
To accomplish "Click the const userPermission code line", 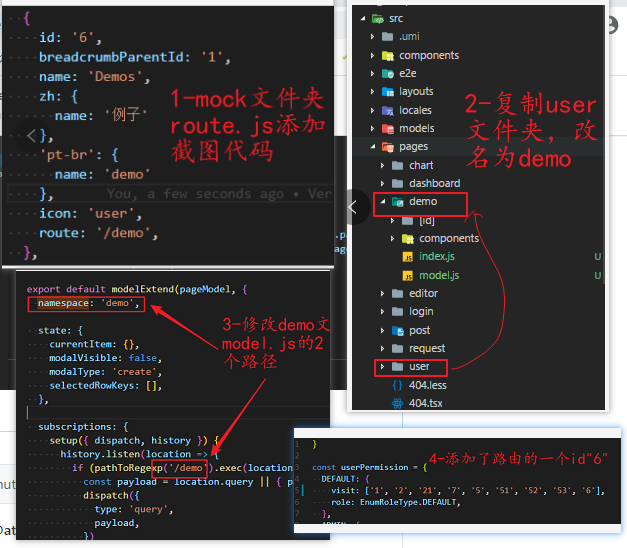I will tap(369, 468).
